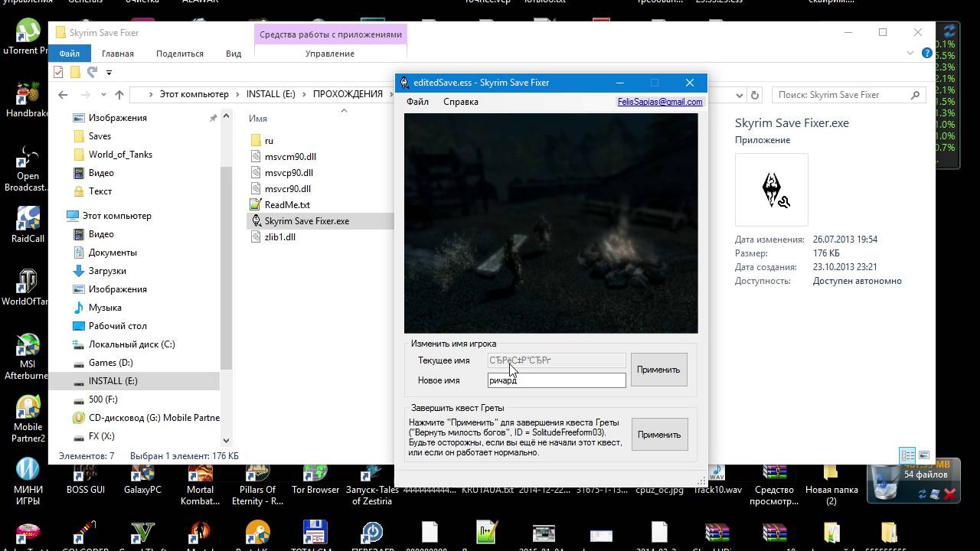
Task: Click the Средства работы с приложениями tab header
Action: (x=331, y=34)
